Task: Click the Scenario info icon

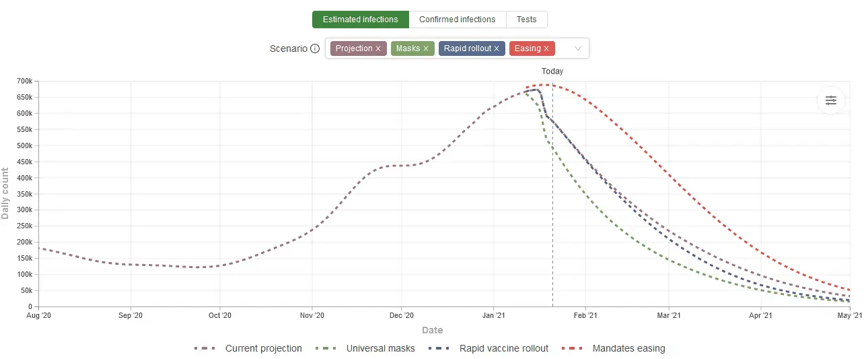Action: point(314,48)
